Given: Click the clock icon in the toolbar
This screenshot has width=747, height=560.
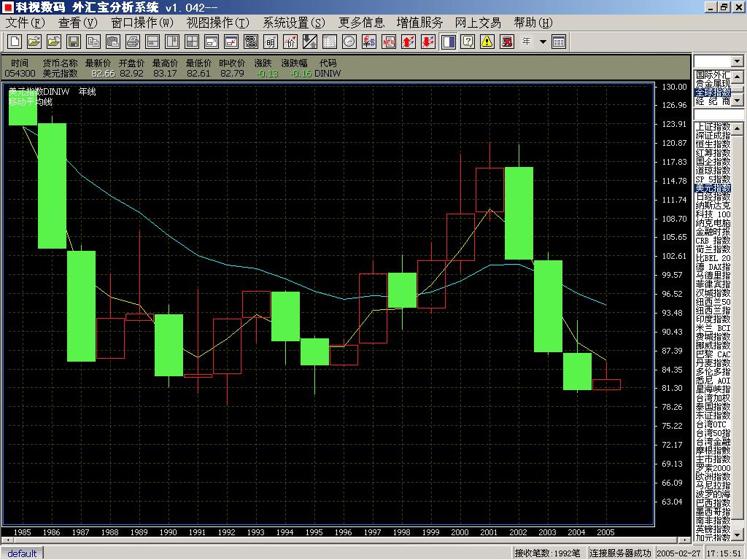Looking at the screenshot, I should (x=349, y=42).
